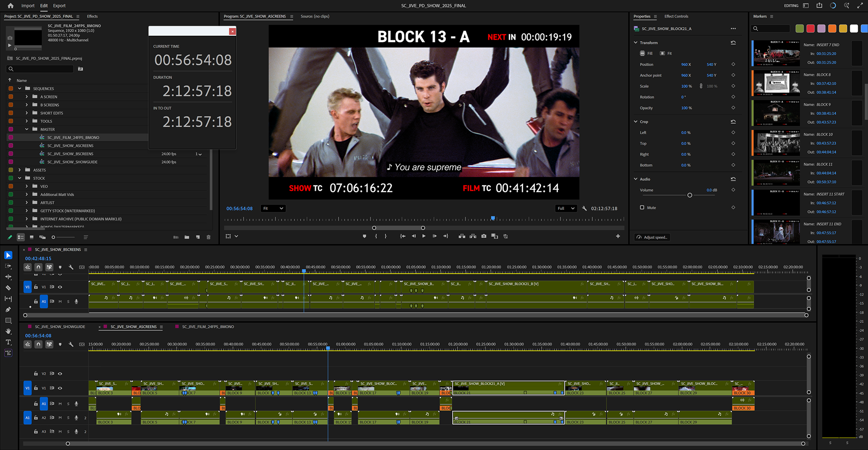Go to Out point in Program Monitor

click(x=446, y=236)
